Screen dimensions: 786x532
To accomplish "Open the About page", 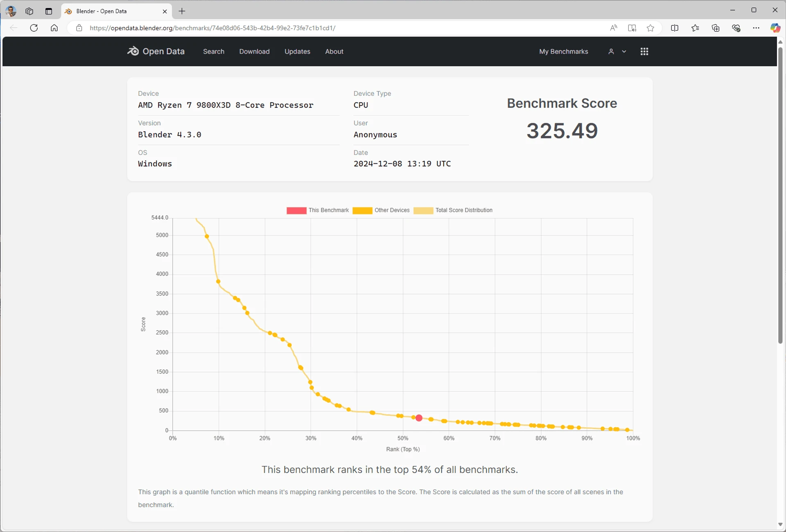I will (x=334, y=51).
